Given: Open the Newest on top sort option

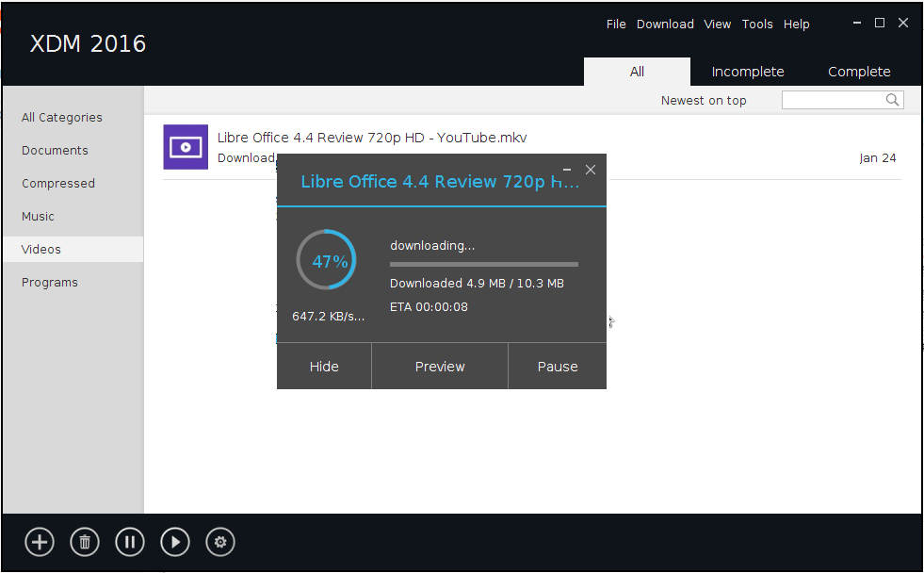Looking at the screenshot, I should 704,100.
